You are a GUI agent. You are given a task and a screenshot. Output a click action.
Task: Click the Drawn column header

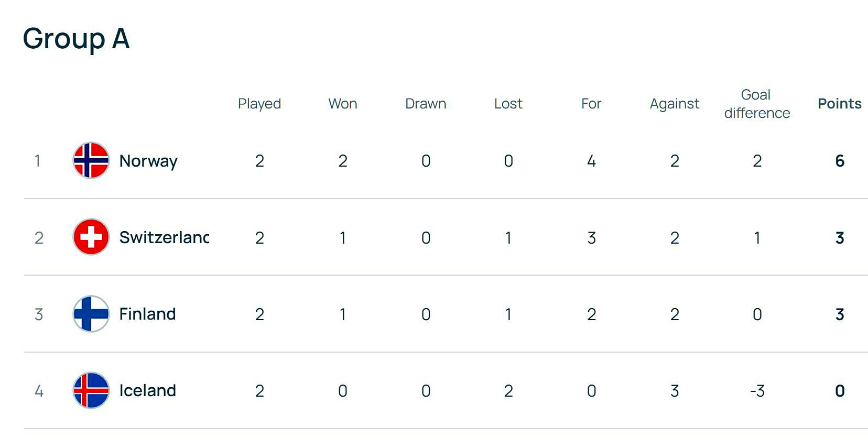coord(426,104)
